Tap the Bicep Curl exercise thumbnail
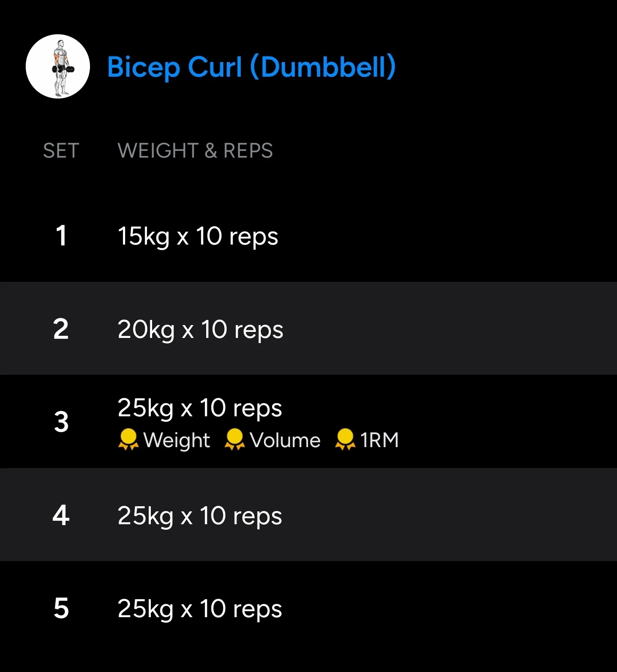617x672 pixels. click(58, 66)
